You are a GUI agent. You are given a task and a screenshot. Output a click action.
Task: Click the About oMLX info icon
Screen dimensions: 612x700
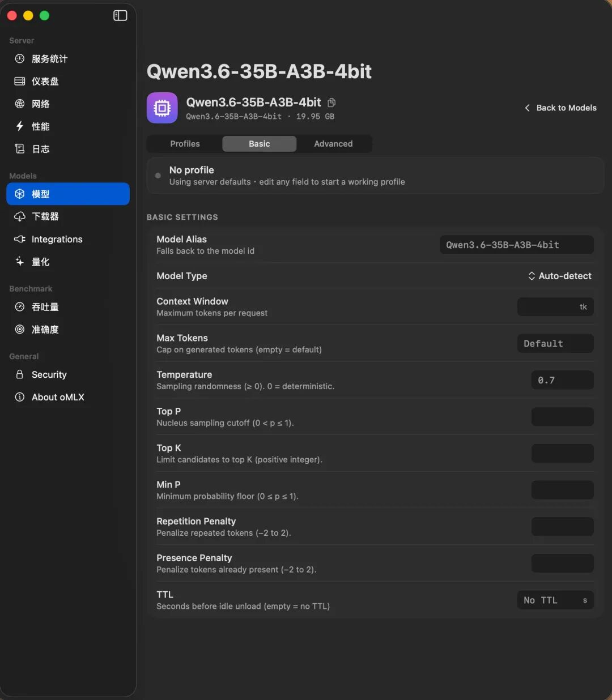point(20,398)
